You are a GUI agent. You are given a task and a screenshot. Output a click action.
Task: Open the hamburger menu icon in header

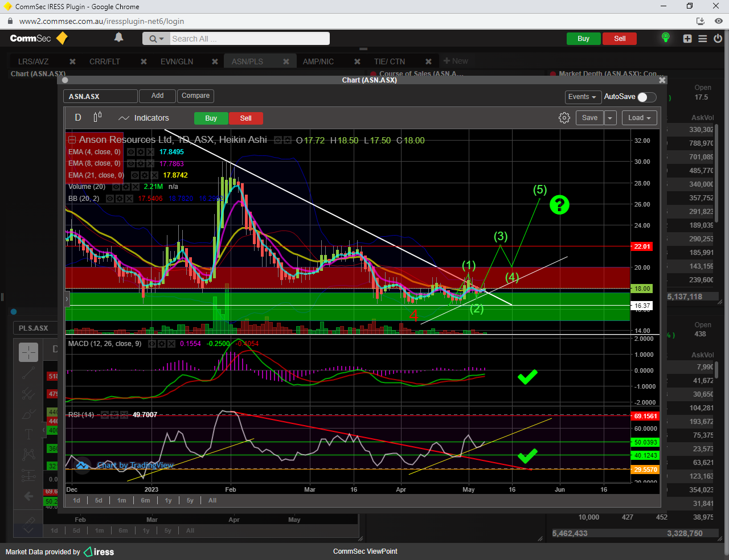tap(703, 39)
